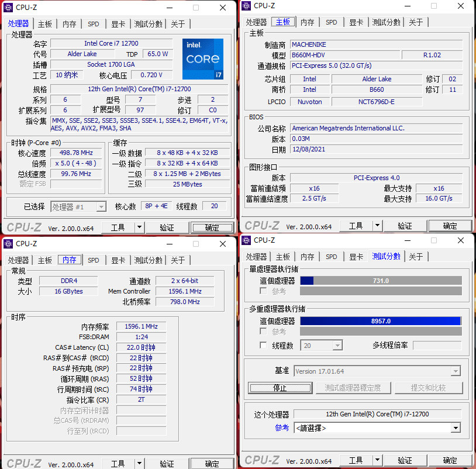Close the mainboard CPU-Z window
The image size is (476, 469).
pos(461,6)
